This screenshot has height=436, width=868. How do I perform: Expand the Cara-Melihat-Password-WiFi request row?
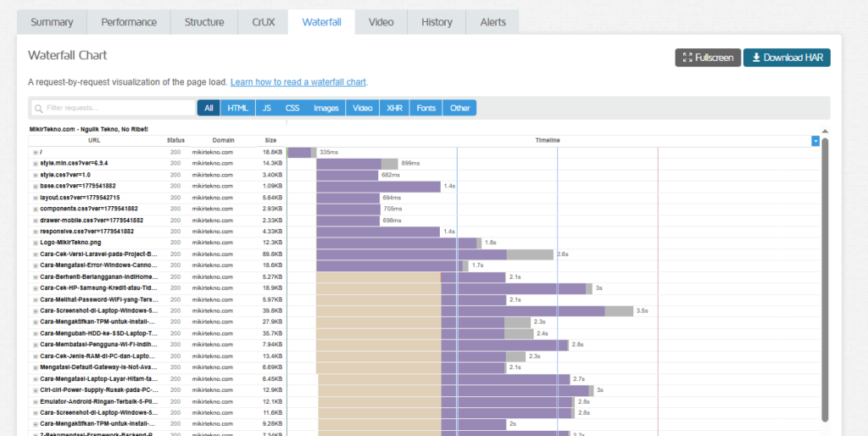click(36, 299)
